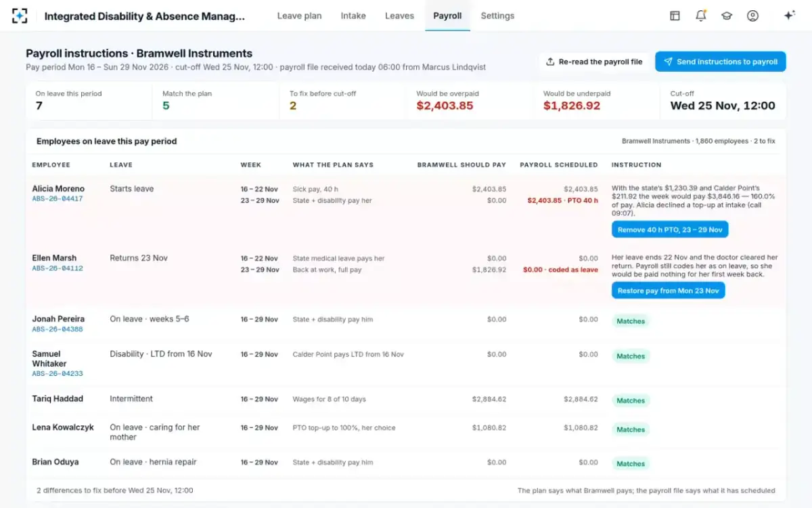812x508 pixels.
Task: Click Matches badge in Brian Oduya row
Action: [x=631, y=464]
